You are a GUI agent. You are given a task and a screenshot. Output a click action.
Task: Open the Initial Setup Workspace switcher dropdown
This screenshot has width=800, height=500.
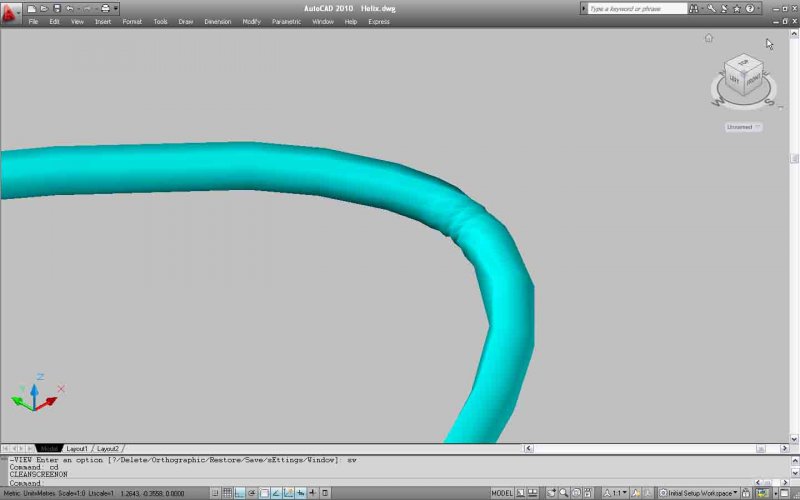coord(700,493)
